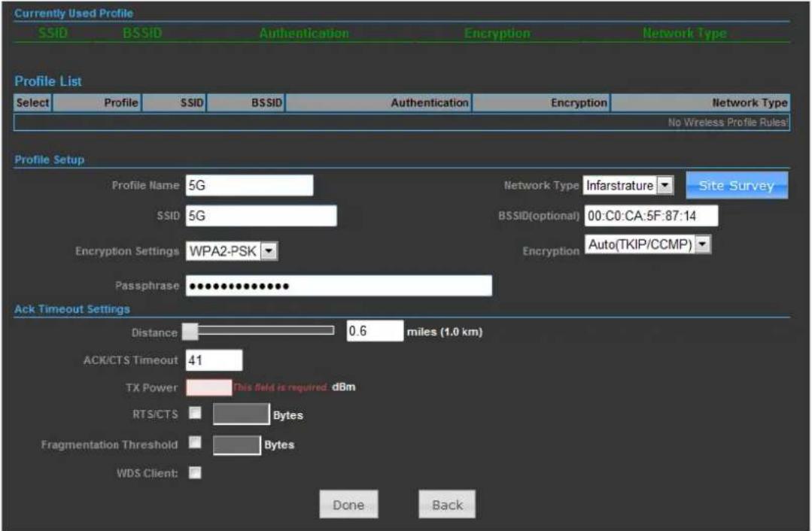Click the Authentication column header in Profile List

(379, 102)
